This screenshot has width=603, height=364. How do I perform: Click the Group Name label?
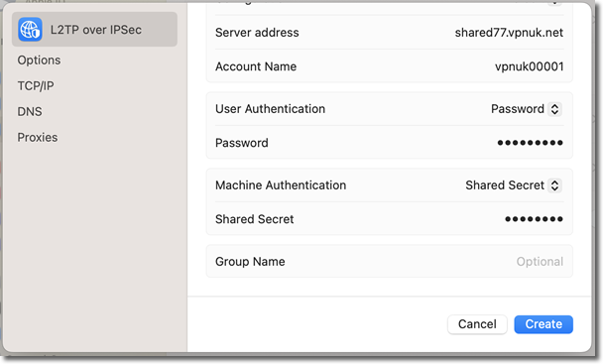click(x=250, y=261)
